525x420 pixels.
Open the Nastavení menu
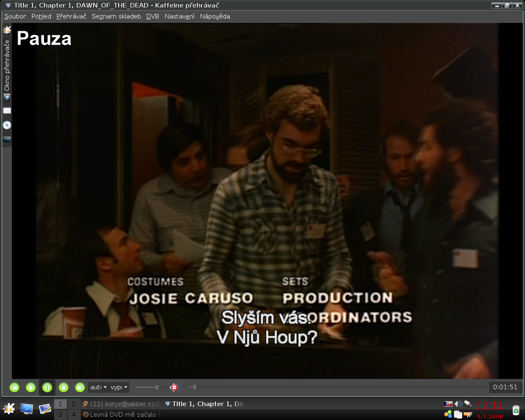tap(180, 16)
